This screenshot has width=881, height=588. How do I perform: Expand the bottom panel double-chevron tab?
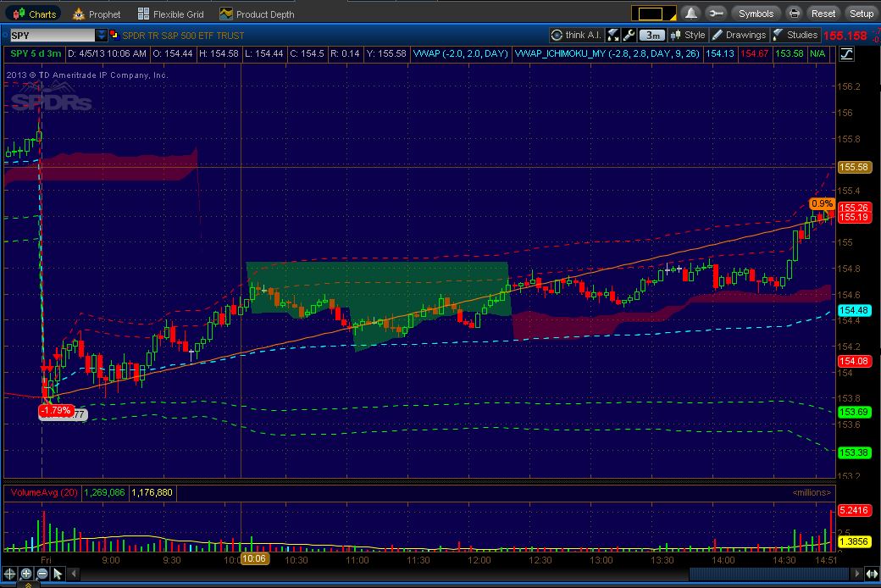(x=27, y=585)
